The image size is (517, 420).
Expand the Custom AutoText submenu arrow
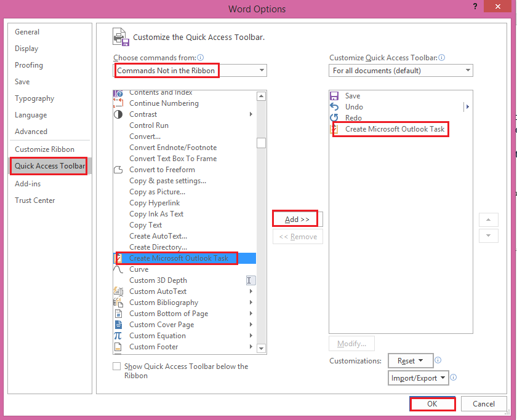pos(251,291)
